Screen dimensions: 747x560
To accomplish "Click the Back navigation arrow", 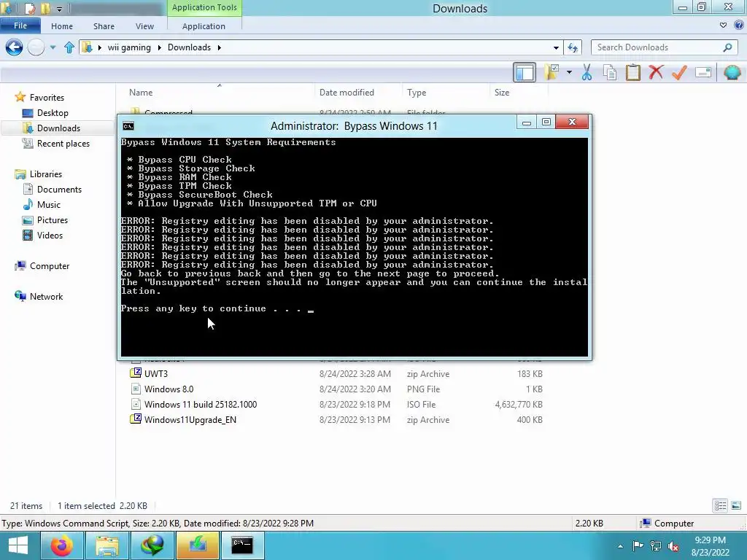I will click(14, 47).
